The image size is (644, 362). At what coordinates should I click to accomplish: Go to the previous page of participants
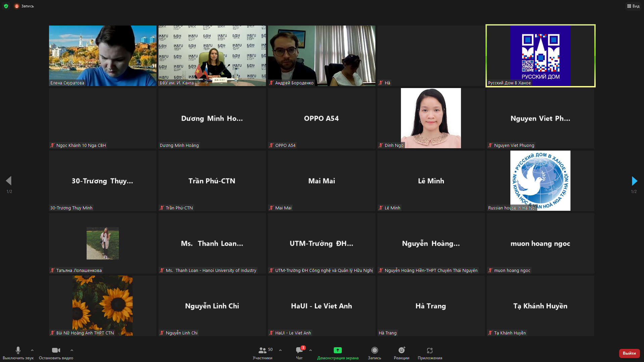(9, 181)
